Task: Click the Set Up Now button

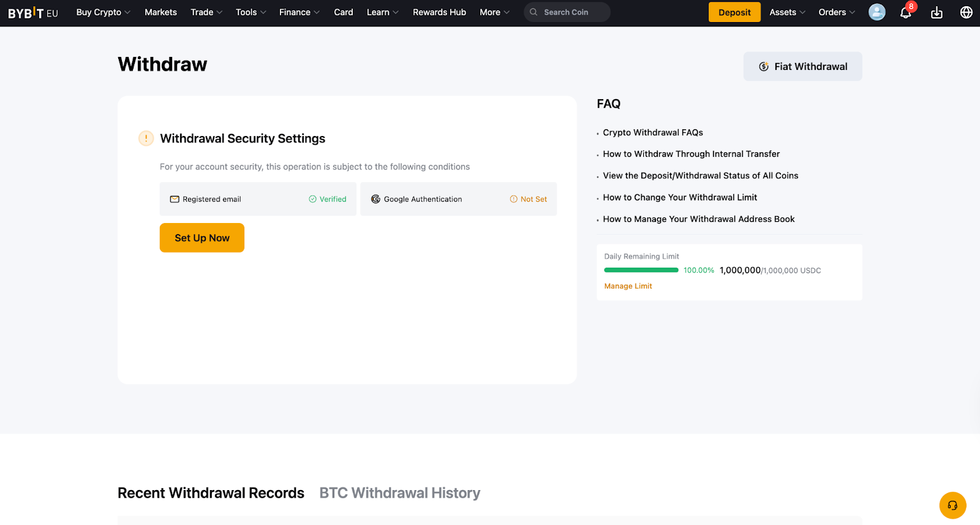Action: pyautogui.click(x=202, y=238)
